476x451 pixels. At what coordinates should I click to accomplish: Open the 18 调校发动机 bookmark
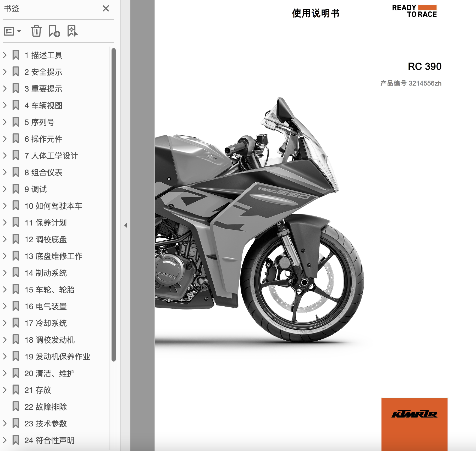(50, 340)
